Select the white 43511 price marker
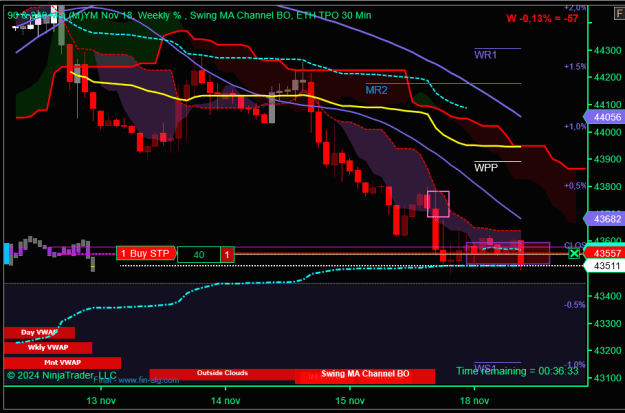The height and width of the screenshot is (413, 625). [604, 266]
